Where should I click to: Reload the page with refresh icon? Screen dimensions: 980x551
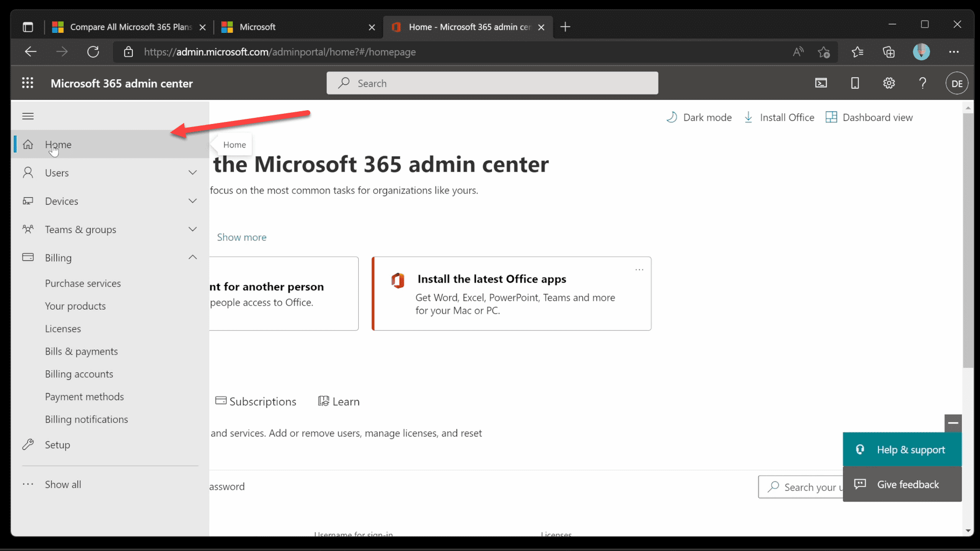[x=93, y=52]
